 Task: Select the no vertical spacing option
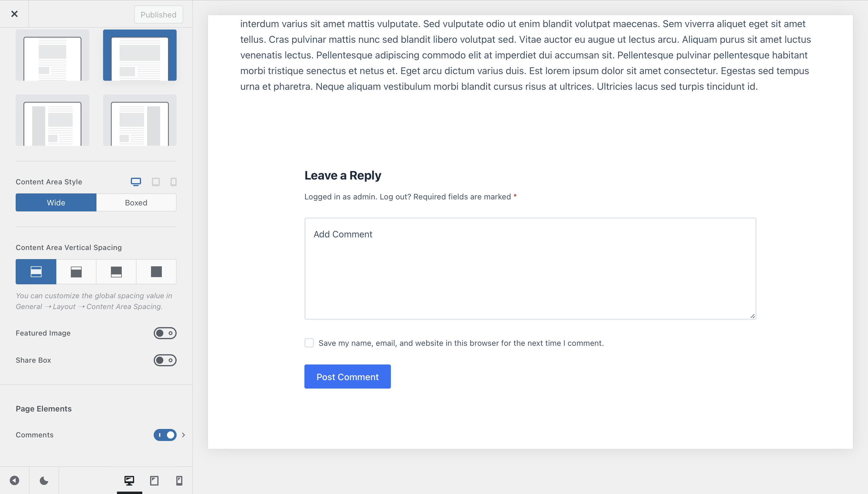click(x=156, y=271)
